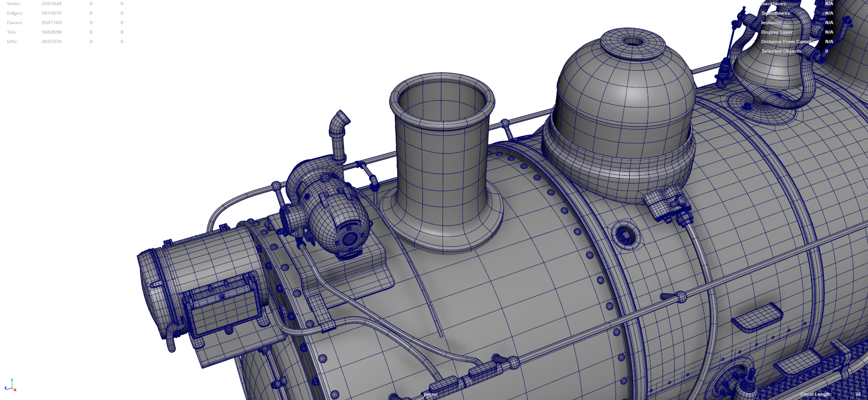Click the Backfaces HUD label
This screenshot has width=868, height=400.
[x=774, y=4]
